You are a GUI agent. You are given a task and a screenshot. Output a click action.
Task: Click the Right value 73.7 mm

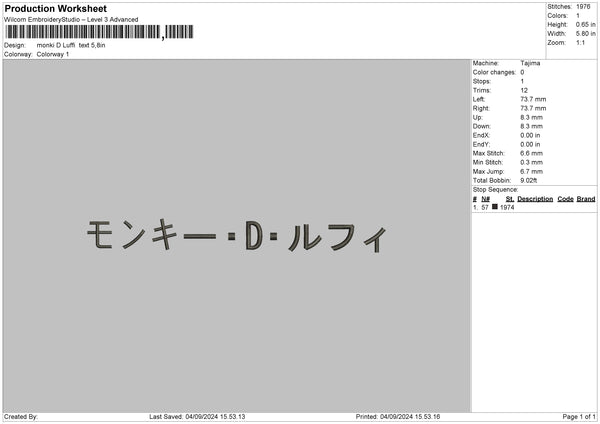(x=533, y=108)
